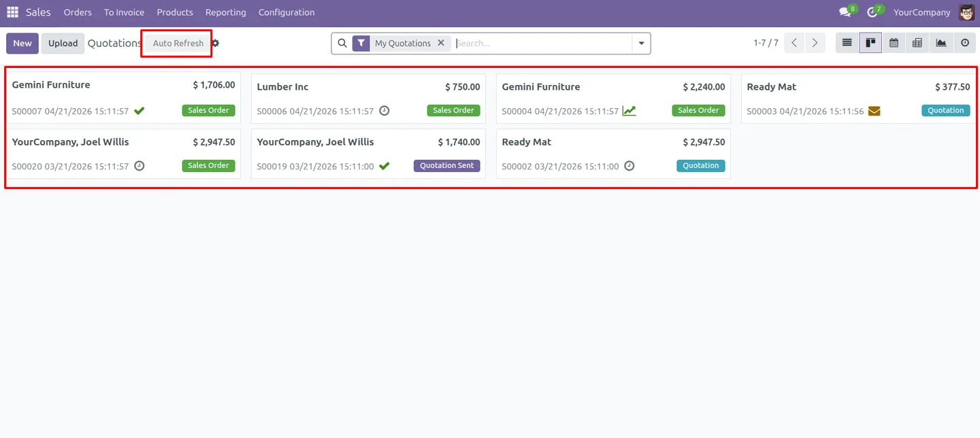Click Quotation badge on S00003 card
980x438 pixels.
tap(946, 110)
